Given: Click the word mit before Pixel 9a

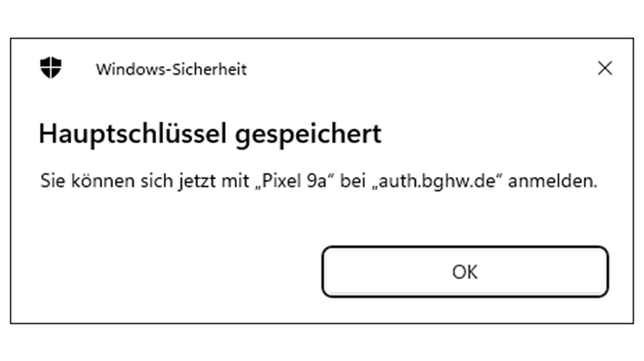Looking at the screenshot, I should (x=235, y=181).
